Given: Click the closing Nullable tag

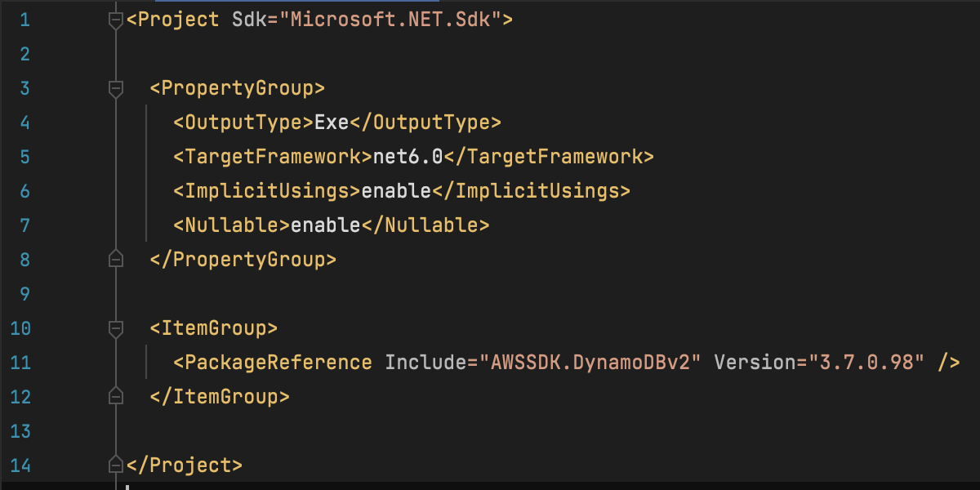Looking at the screenshot, I should pos(425,225).
